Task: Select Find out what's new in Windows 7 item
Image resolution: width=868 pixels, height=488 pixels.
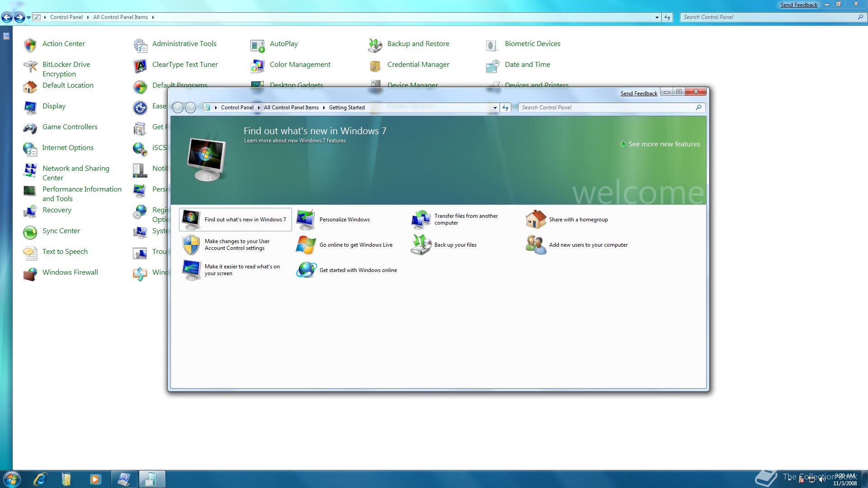Action: coord(236,220)
